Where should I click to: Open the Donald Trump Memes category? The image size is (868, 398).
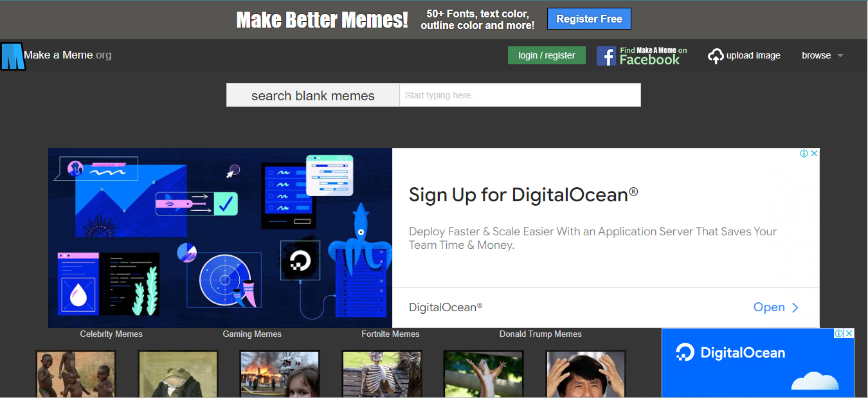point(541,334)
